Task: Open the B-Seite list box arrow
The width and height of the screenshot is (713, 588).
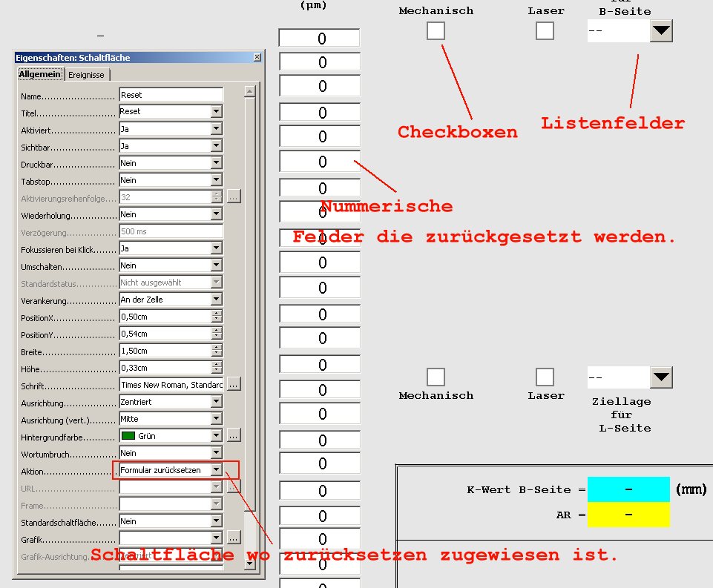Action: coord(661,31)
